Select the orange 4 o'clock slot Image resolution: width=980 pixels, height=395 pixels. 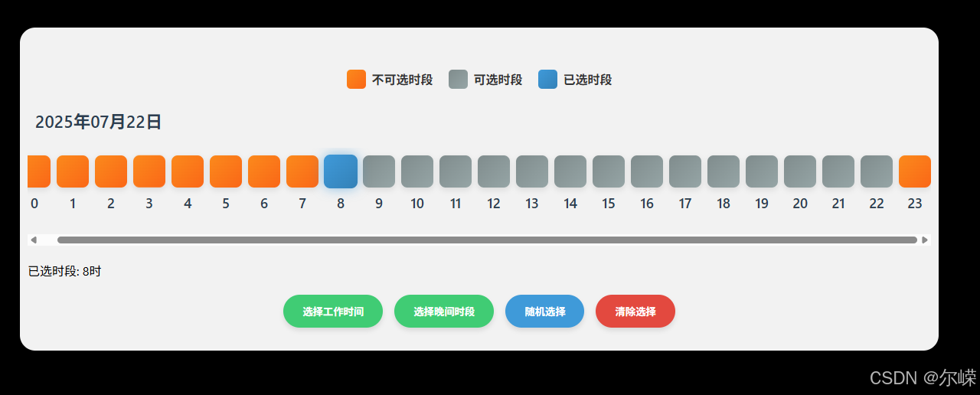click(x=188, y=171)
